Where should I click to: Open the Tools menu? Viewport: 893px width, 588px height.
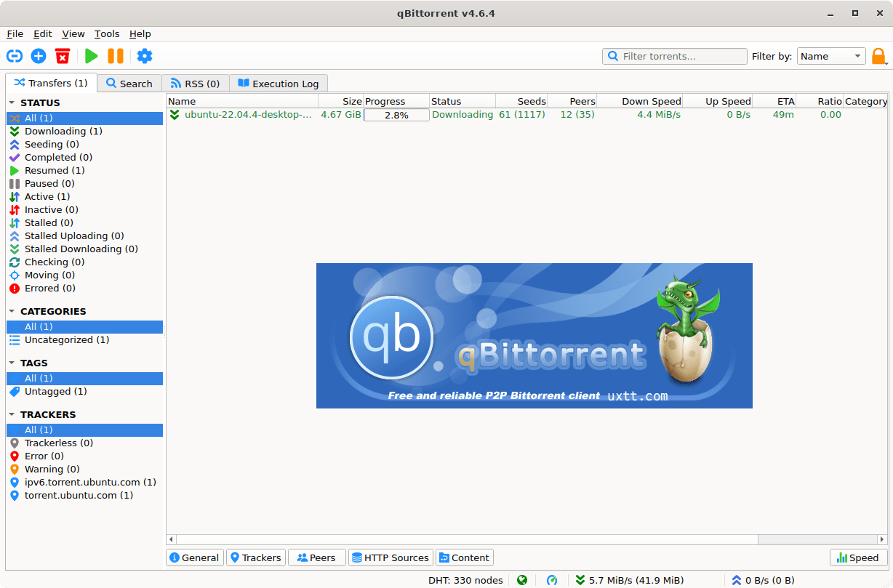pyautogui.click(x=106, y=33)
